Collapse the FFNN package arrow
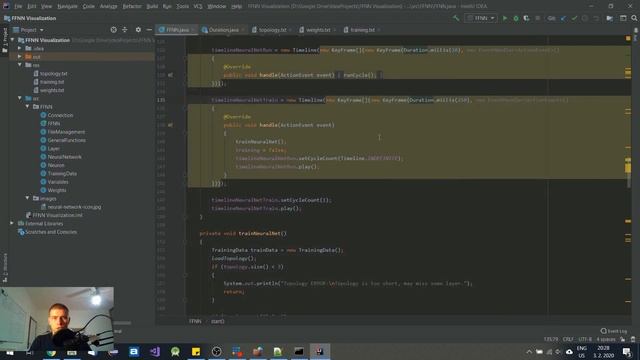Screen dimensions: 640x360 click(27, 107)
